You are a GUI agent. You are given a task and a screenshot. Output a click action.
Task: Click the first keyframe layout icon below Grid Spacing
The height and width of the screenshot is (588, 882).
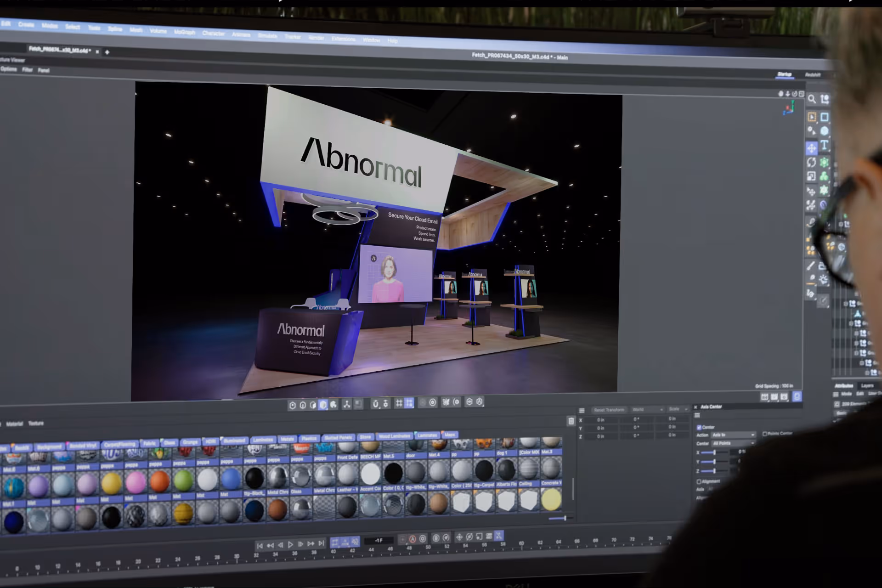click(764, 397)
